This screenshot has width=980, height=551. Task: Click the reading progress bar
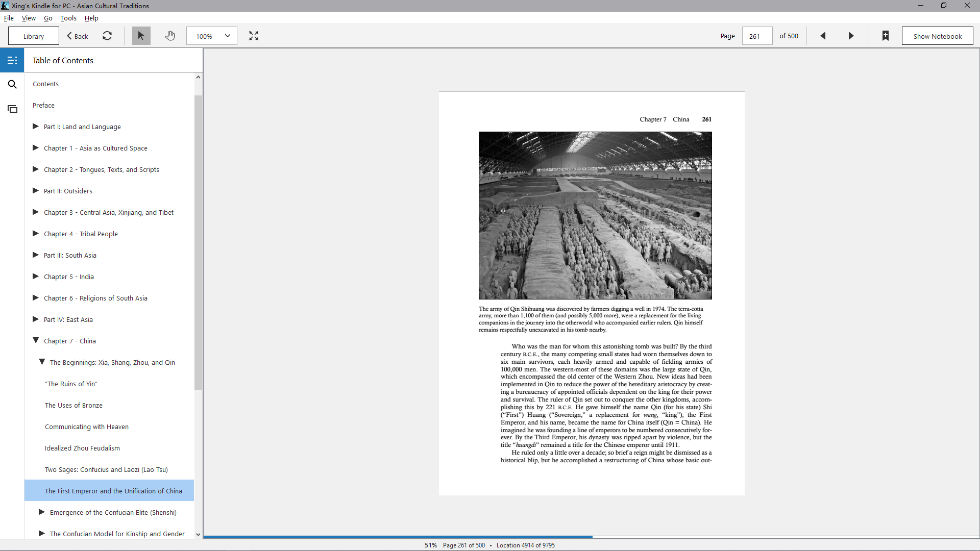(592, 537)
